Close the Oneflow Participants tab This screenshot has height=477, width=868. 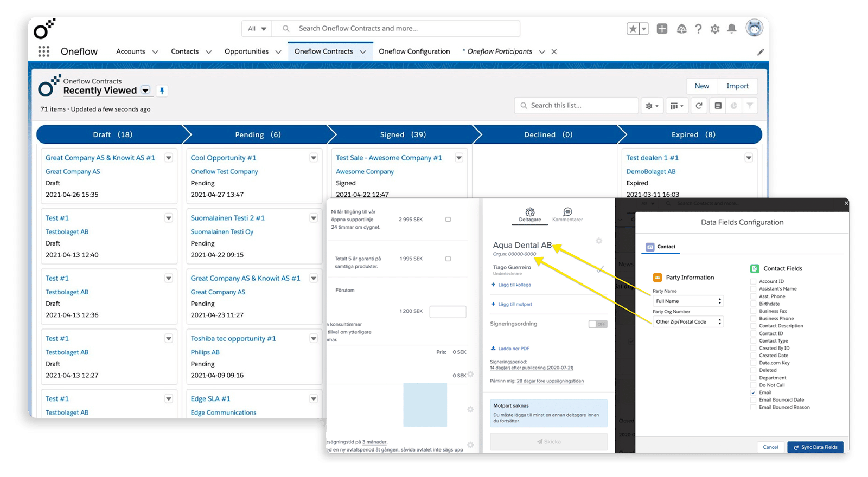point(554,51)
